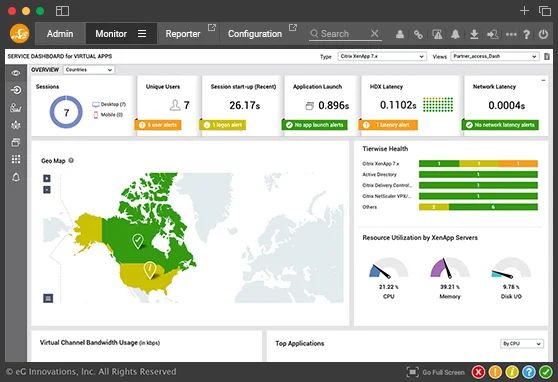Open Configuration in new window icon
Viewport: 558px width, 382px height.
click(293, 27)
